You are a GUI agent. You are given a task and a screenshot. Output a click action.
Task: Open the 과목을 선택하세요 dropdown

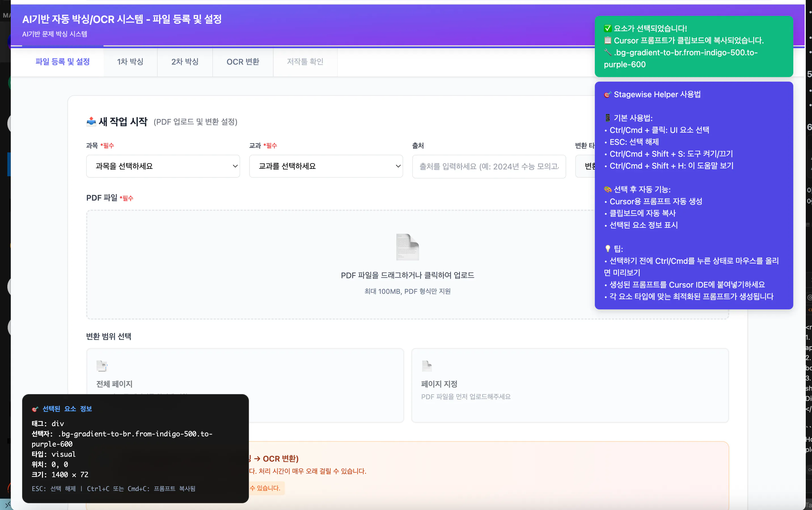(163, 166)
